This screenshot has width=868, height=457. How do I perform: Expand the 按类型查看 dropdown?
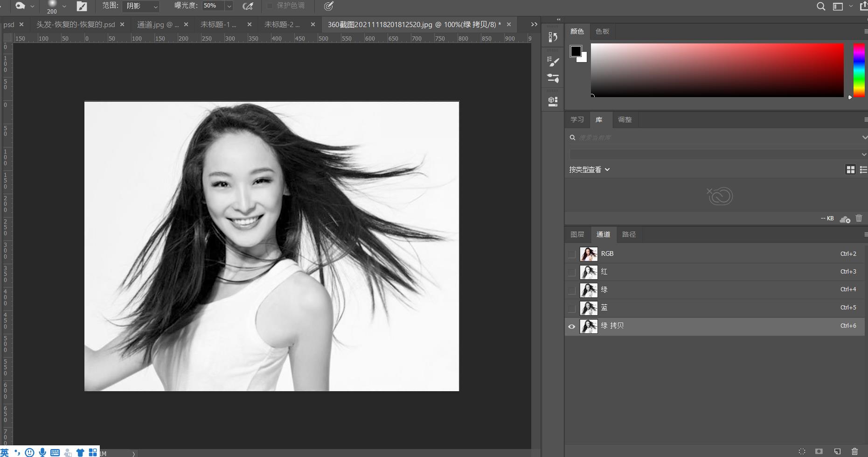pyautogui.click(x=589, y=169)
